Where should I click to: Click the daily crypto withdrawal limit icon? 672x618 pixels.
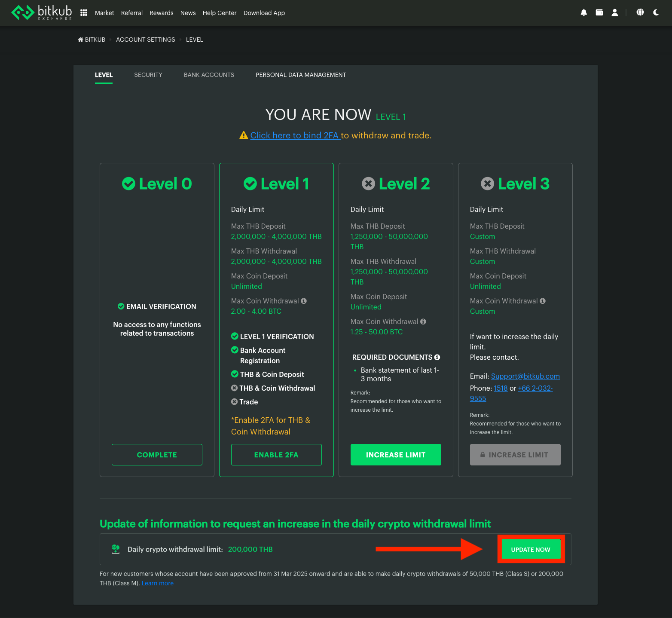click(x=116, y=549)
